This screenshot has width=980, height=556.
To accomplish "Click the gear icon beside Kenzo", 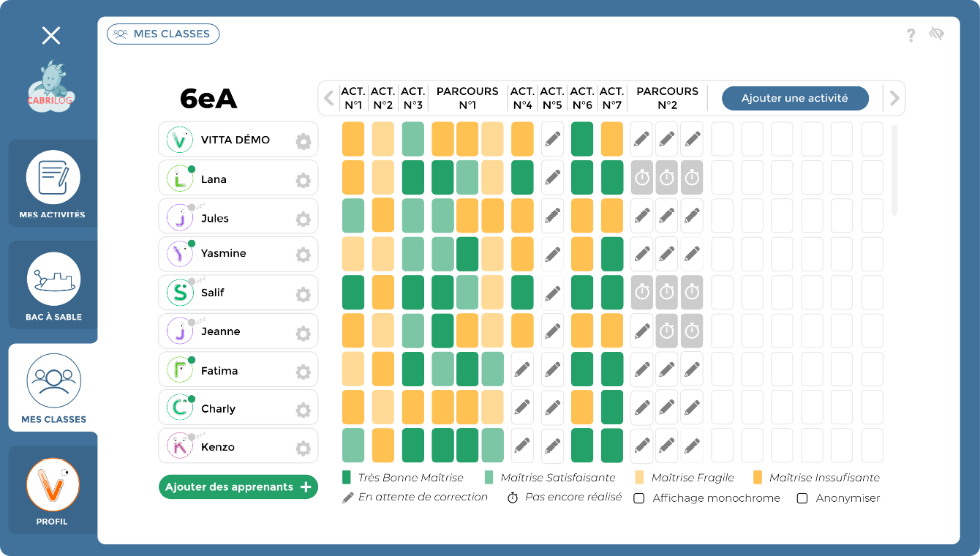I will coord(303,448).
